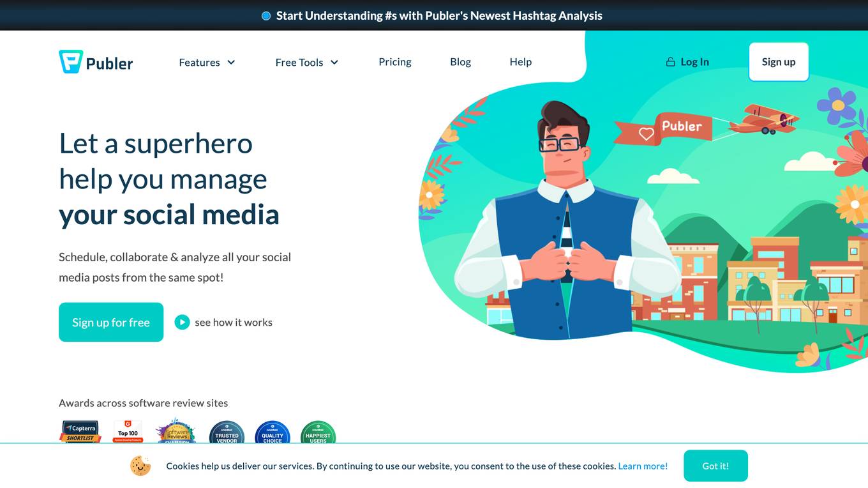
Task: Expand the Free Tools dropdown chevron
Action: coord(334,62)
